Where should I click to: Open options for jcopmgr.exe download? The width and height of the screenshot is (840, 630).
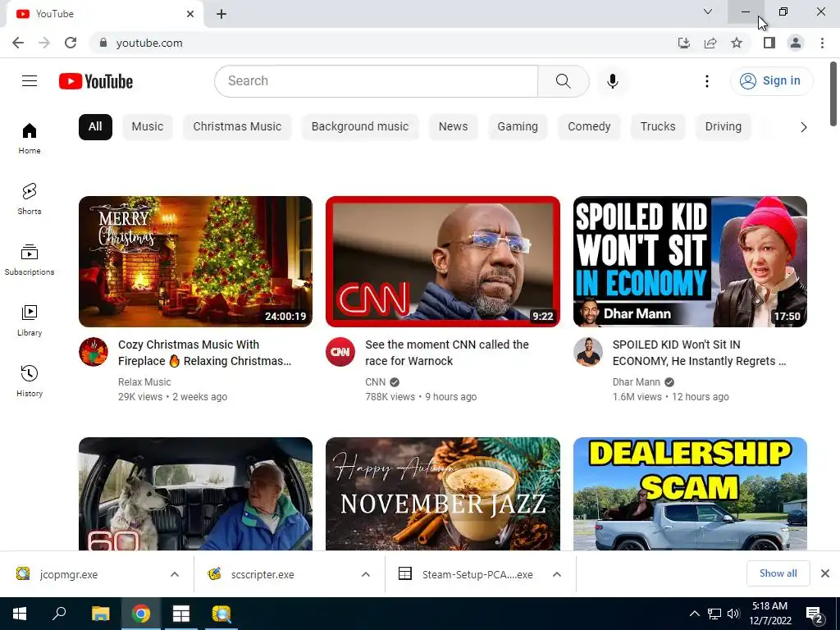[175, 574]
